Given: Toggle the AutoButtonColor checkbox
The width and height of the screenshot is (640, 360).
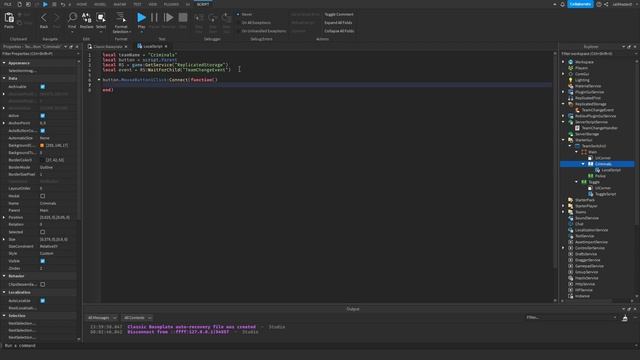Looking at the screenshot, I should click(x=43, y=131).
